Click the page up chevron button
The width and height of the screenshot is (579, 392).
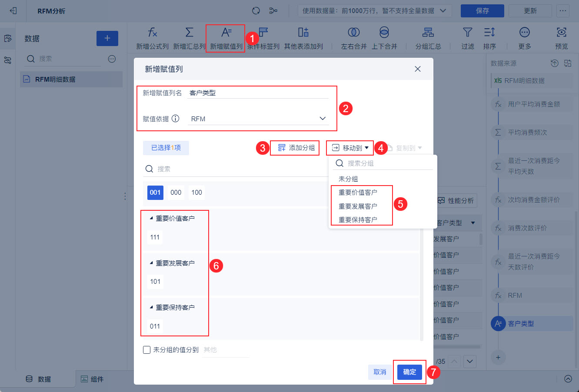pos(454,361)
